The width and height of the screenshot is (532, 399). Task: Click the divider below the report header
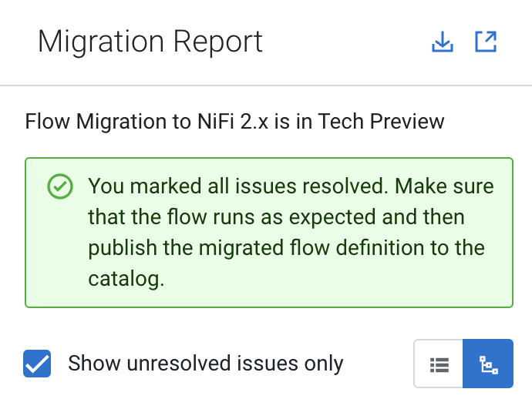pyautogui.click(x=266, y=85)
